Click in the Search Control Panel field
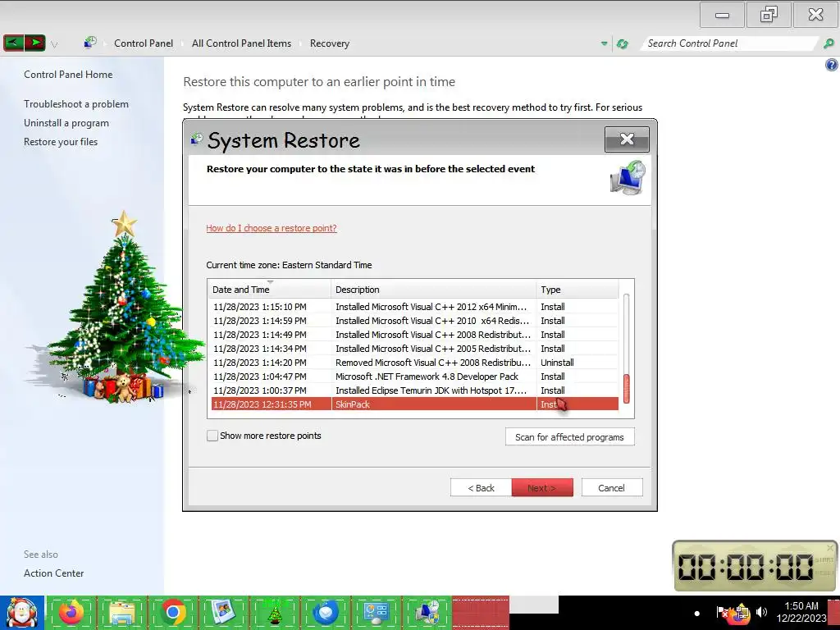 (x=729, y=43)
